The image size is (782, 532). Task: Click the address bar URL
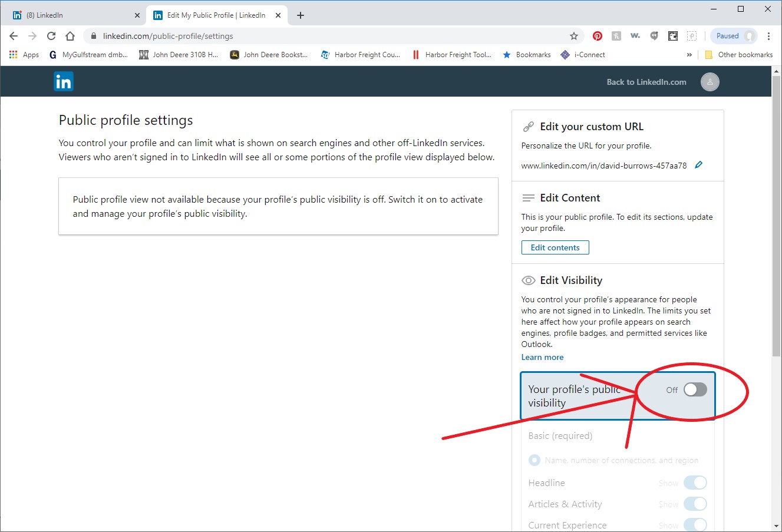168,36
